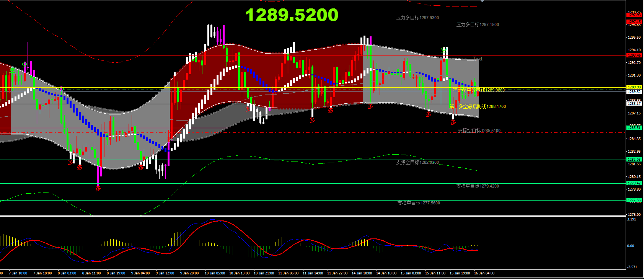The height and width of the screenshot is (279, 644).
Task: Click the white 1288.17 price tag on axis
Action: click(x=634, y=103)
